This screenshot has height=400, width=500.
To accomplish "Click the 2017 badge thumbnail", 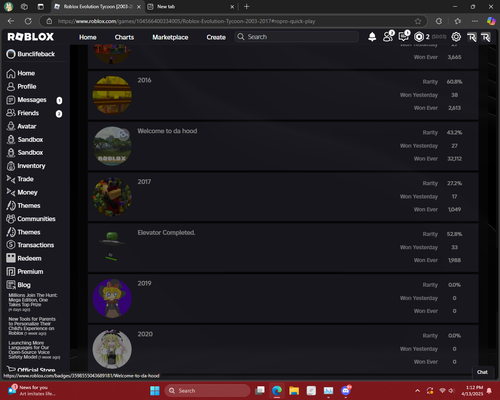I will tap(112, 197).
